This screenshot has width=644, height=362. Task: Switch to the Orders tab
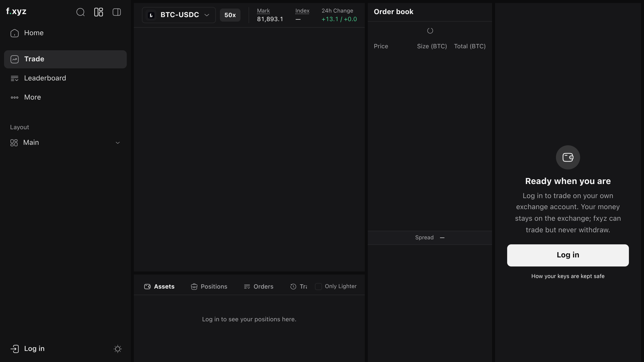coord(259,287)
